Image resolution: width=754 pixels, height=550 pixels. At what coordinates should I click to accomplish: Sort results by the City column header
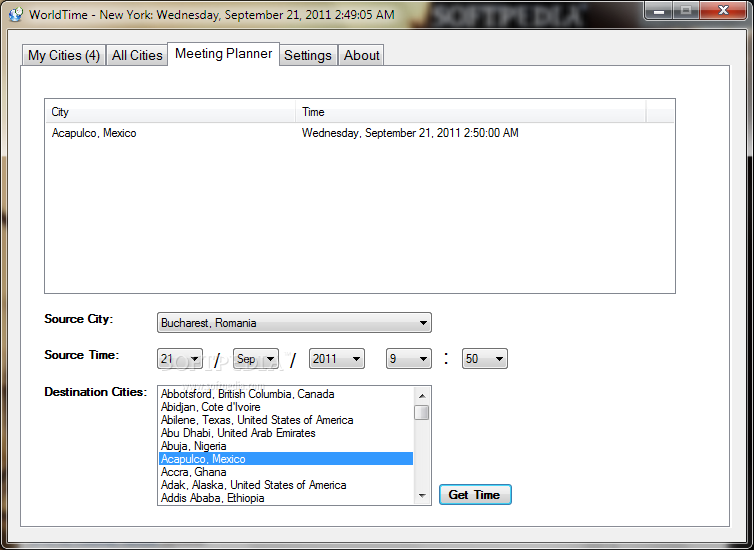pyautogui.click(x=171, y=112)
